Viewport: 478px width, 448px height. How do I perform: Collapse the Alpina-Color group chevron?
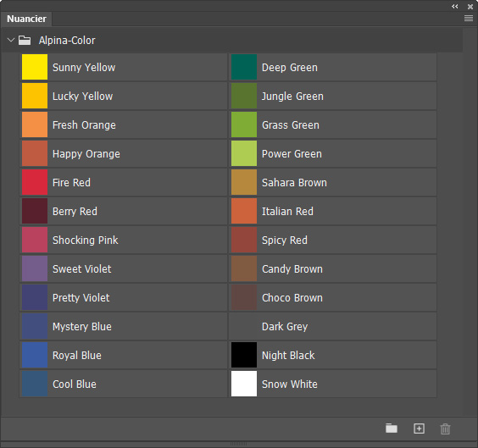11,40
